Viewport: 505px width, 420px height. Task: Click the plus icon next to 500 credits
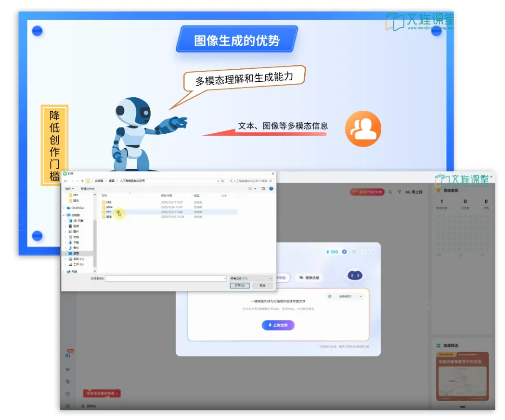[x=344, y=252]
